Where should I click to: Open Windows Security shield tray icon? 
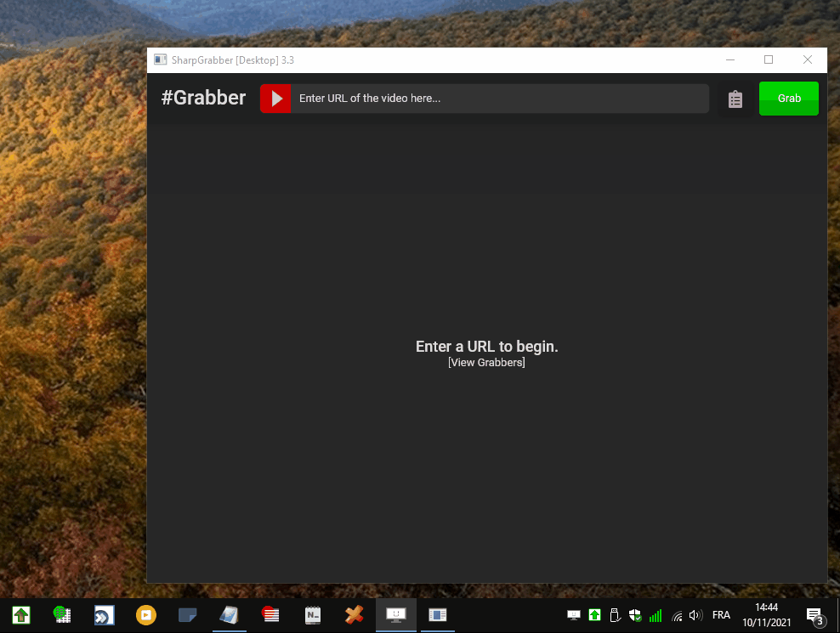635,615
